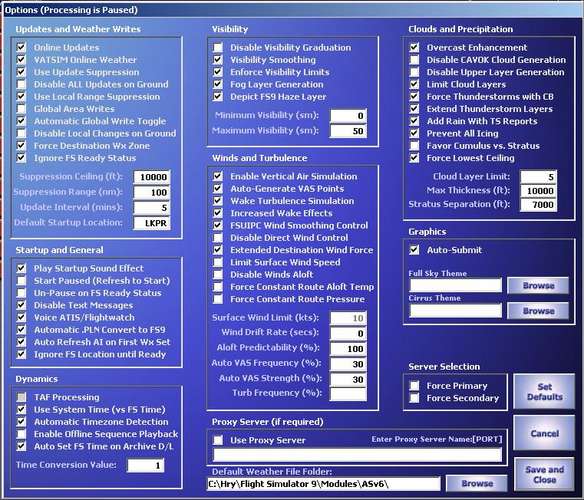Toggle Automatic .PLN Convert to FS9

(x=21, y=330)
